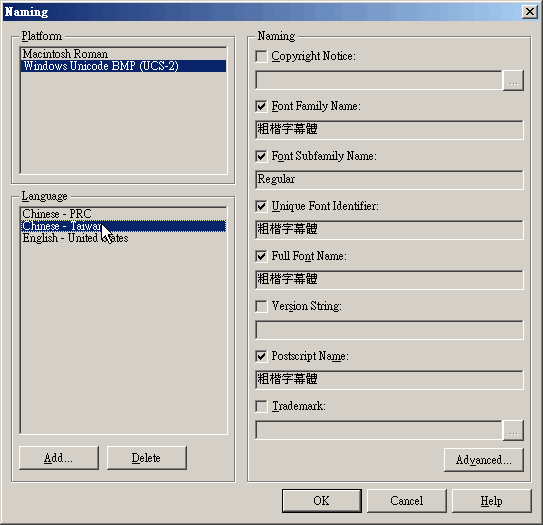Click the Unique Font Identifier input field

tap(389, 230)
